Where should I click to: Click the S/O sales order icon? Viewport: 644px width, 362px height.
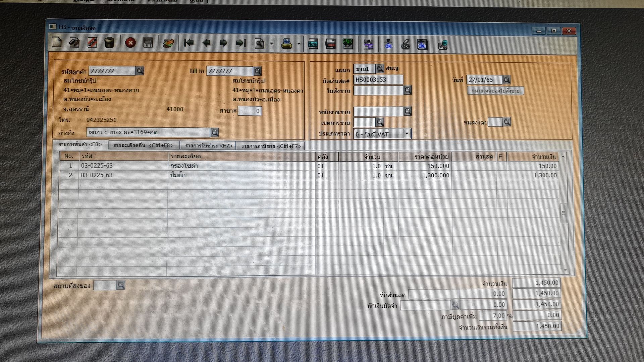coord(348,44)
